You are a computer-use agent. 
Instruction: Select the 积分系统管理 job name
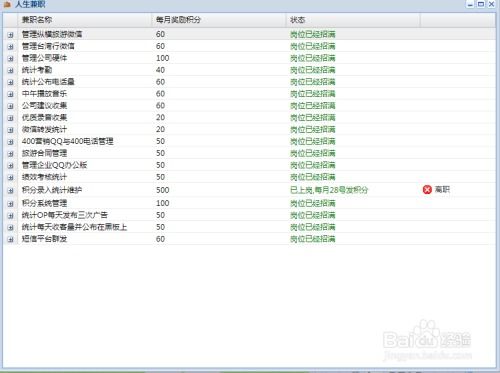[44, 203]
